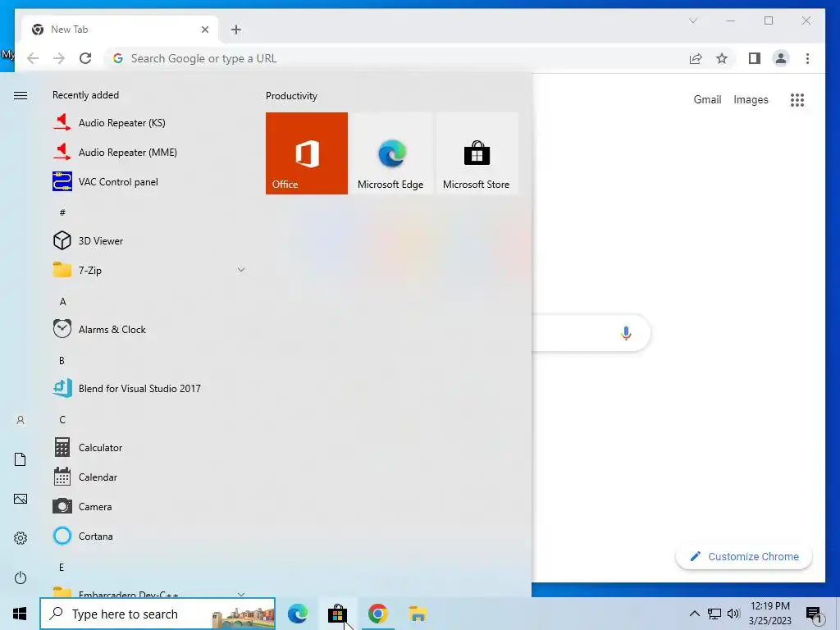Toggle Chrome side panel
Screen dimensions: 840x630
[755, 58]
